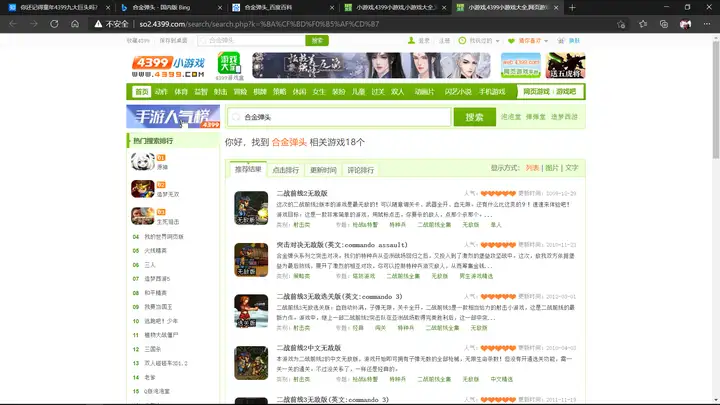Open the 射击 category in navigation bar

click(x=220, y=92)
